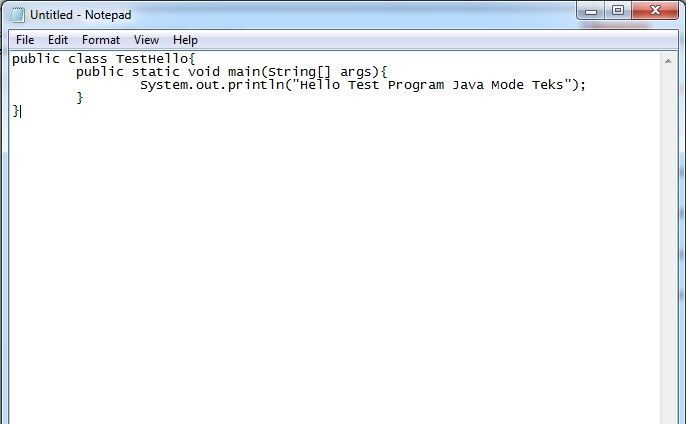
Task: Minimize the Notepad window
Action: tap(593, 11)
